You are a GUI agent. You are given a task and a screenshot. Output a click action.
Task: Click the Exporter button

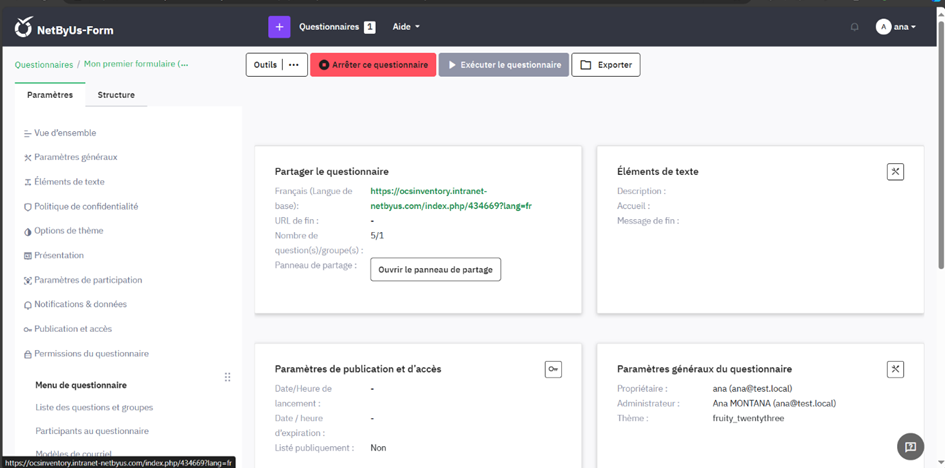(605, 65)
